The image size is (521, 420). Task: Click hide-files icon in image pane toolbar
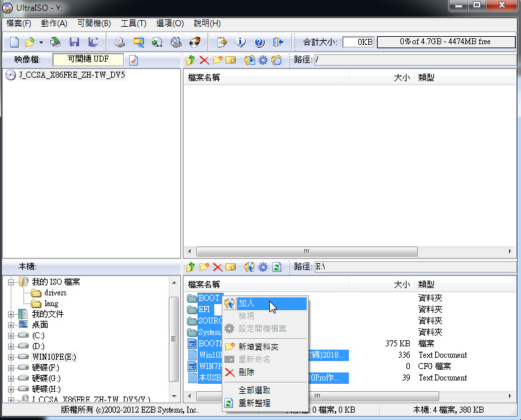[277, 60]
